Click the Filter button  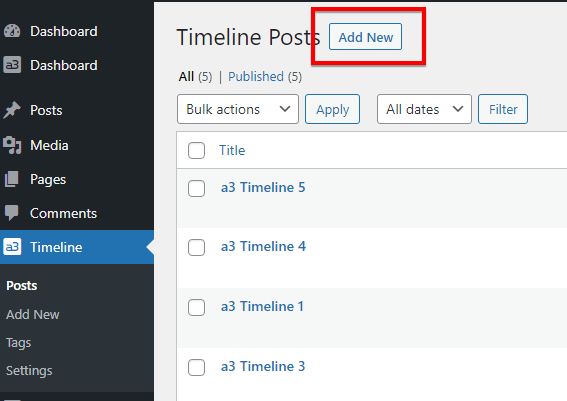[x=503, y=109]
